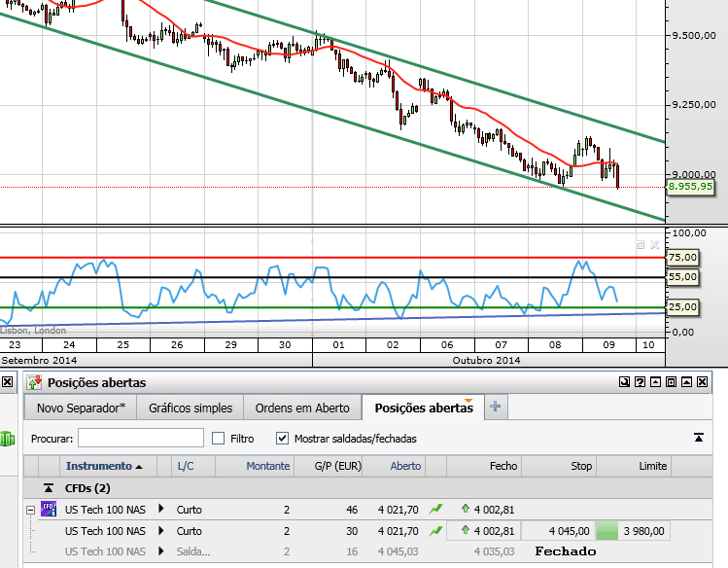The height and width of the screenshot is (568, 728).
Task: Expand arrow on first US Tech 100 NAS row
Action: tap(161, 509)
